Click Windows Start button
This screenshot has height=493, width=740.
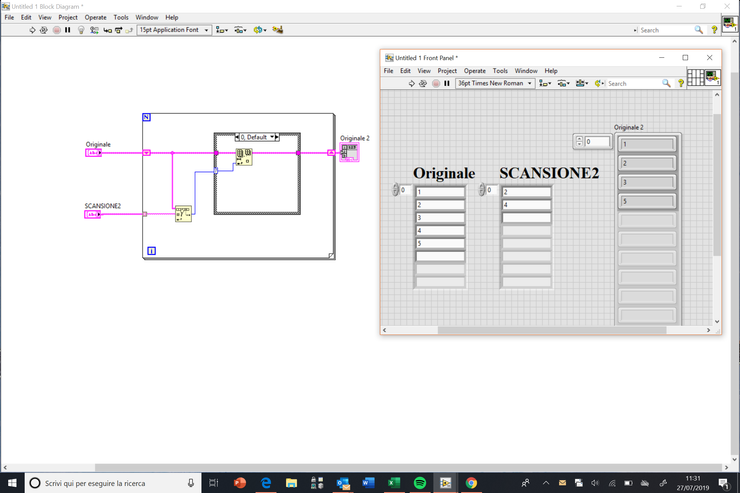pyautogui.click(x=12, y=483)
